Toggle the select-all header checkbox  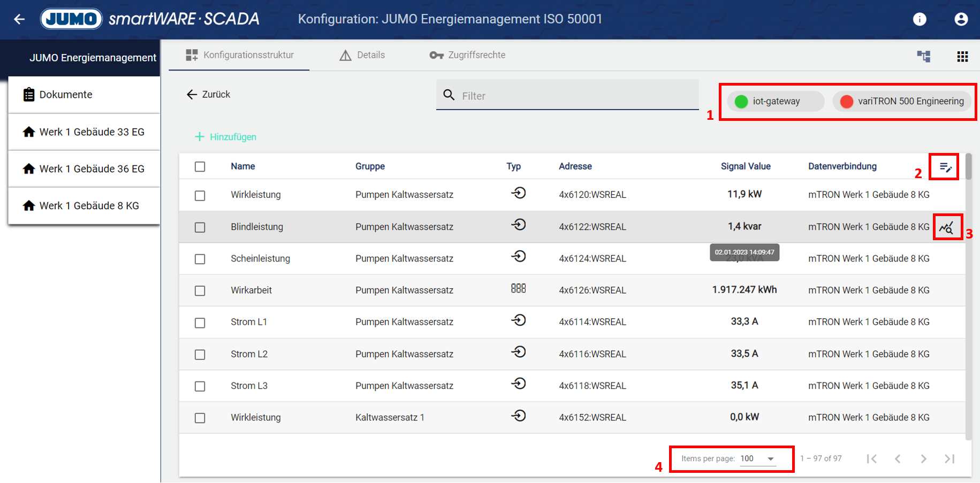pos(200,167)
